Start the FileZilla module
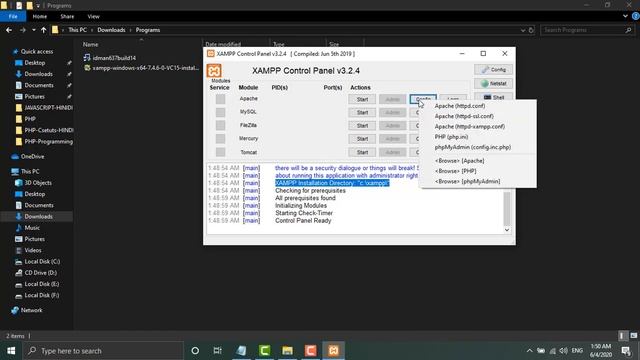This screenshot has height=360, width=640. point(362,126)
